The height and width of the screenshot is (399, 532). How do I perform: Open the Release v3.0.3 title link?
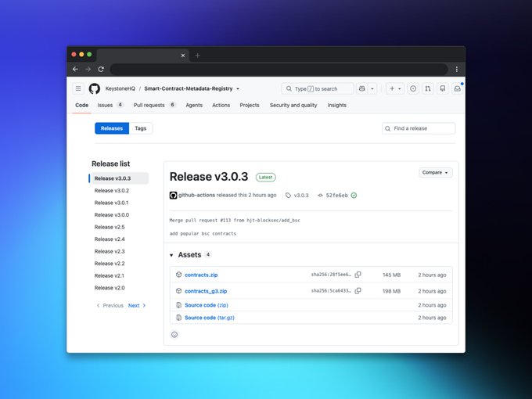pos(209,177)
